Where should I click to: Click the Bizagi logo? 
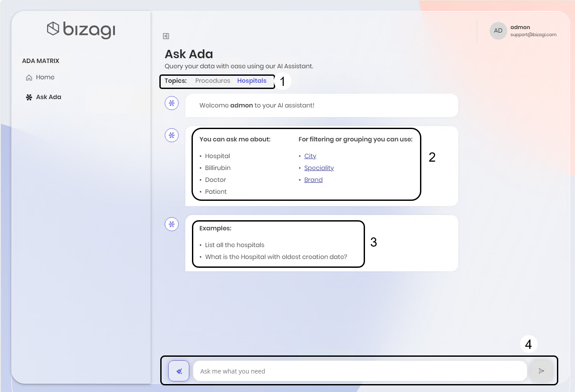click(81, 30)
